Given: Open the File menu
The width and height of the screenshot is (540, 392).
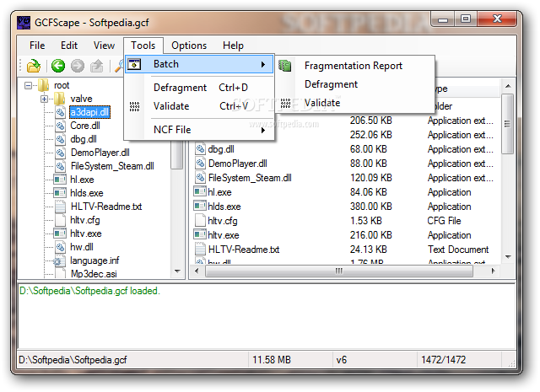Looking at the screenshot, I should tap(37, 46).
